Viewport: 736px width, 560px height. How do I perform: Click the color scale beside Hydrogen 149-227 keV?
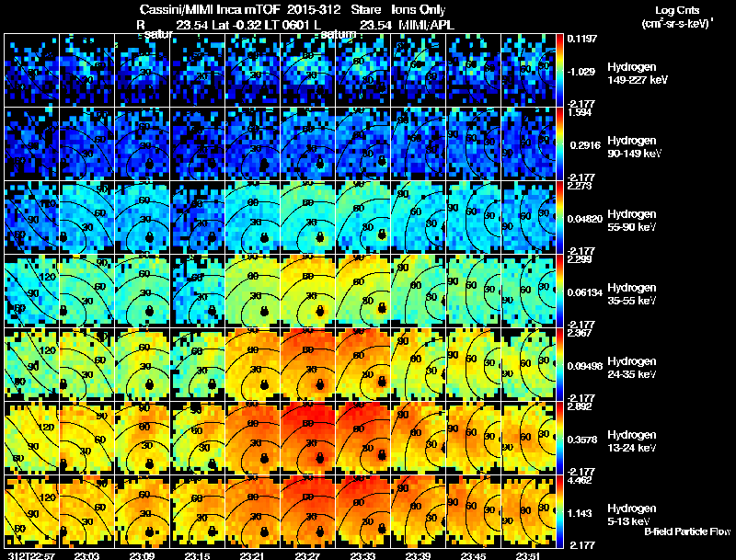[559, 71]
